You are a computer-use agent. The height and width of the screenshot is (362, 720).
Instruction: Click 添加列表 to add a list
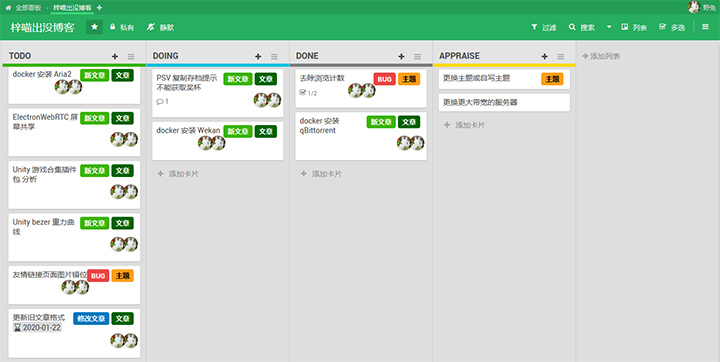coord(601,56)
